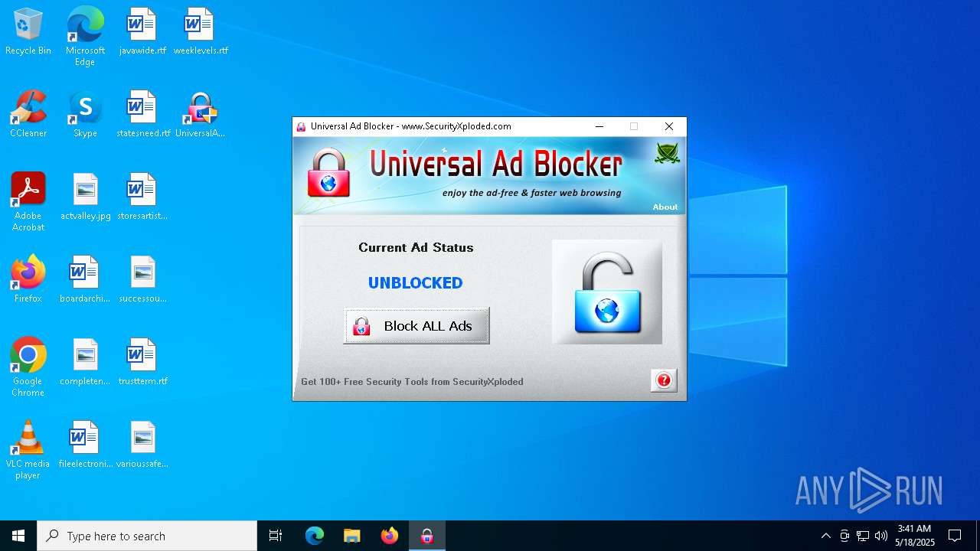Image resolution: width=980 pixels, height=551 pixels.
Task: Select the Google Chrome desktop shortcut
Action: pos(28,367)
